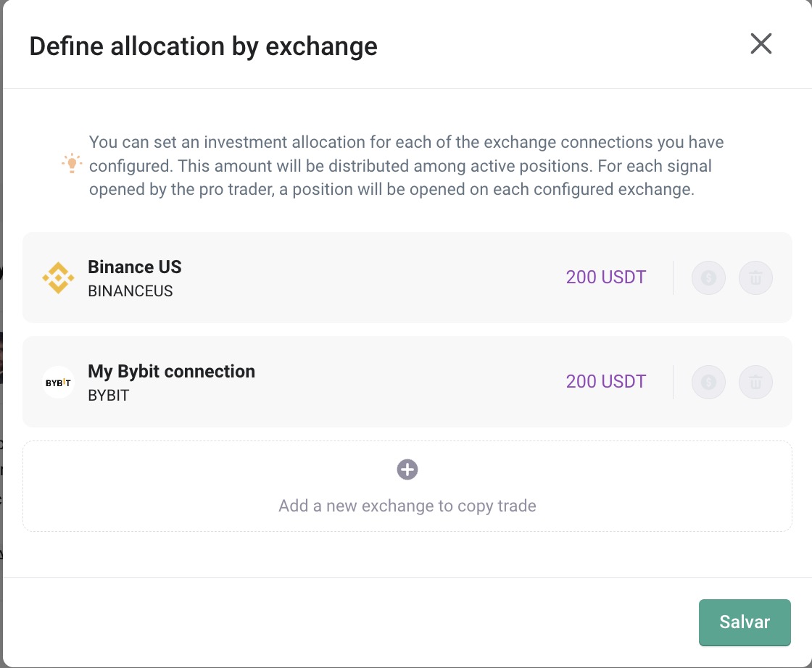Delete the Binance US allocation via trash icon
This screenshot has height=668, width=812.
pyautogui.click(x=755, y=277)
